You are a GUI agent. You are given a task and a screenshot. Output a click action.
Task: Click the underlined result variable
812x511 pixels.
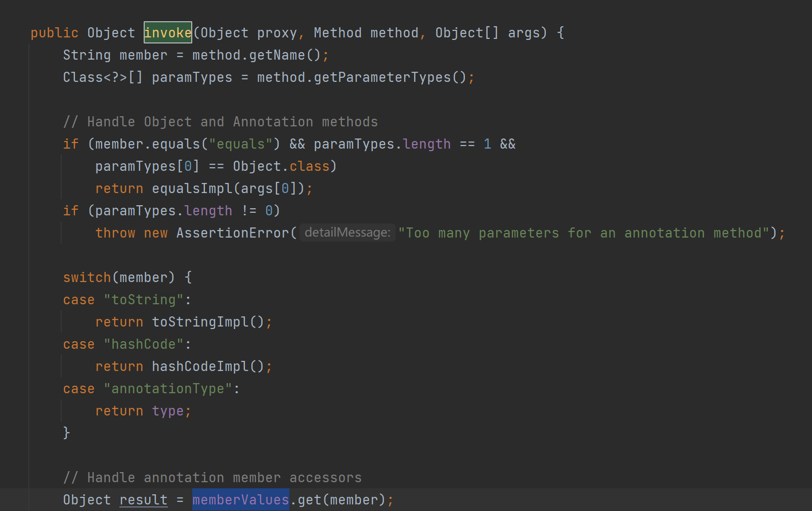coord(143,500)
